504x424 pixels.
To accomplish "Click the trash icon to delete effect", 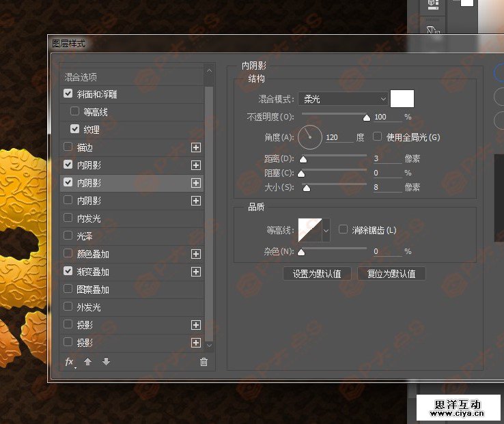I will [204, 362].
